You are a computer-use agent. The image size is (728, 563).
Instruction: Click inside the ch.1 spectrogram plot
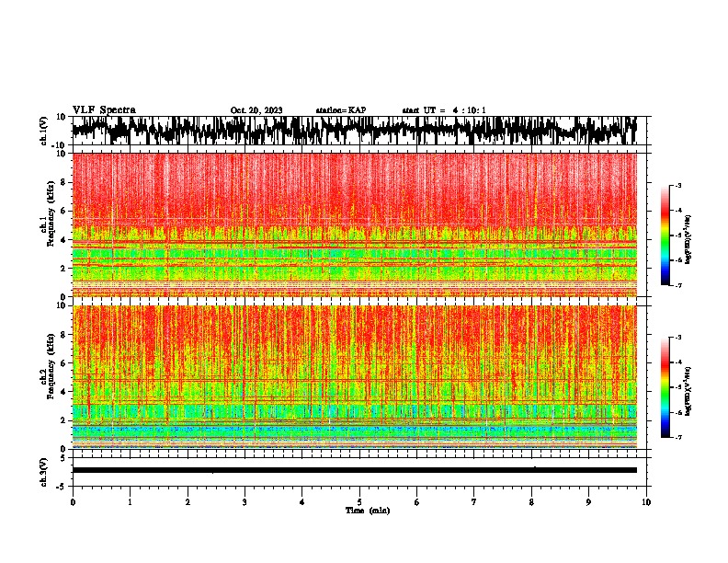354,224
